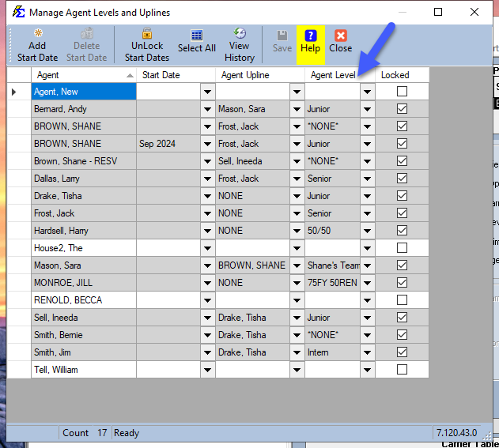
Task: Toggle Locked checkbox for Smith, Jim
Action: point(402,352)
